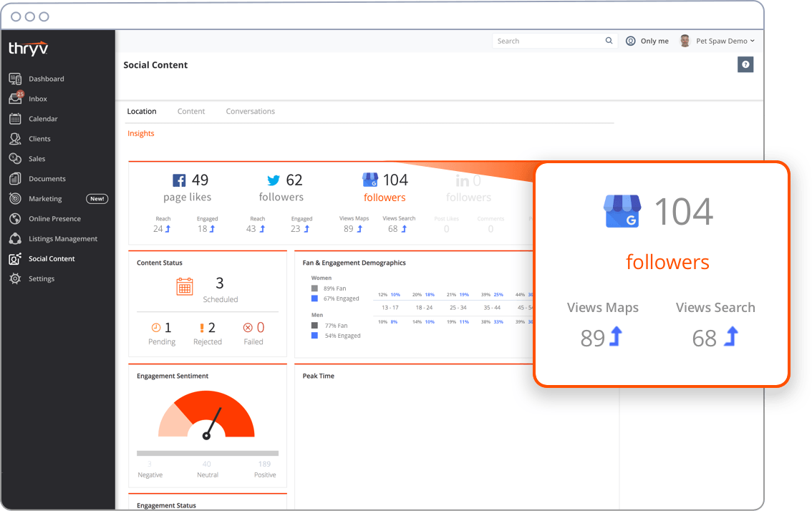This screenshot has height=511, width=812.
Task: Open Listings Management menu item
Action: [63, 238]
